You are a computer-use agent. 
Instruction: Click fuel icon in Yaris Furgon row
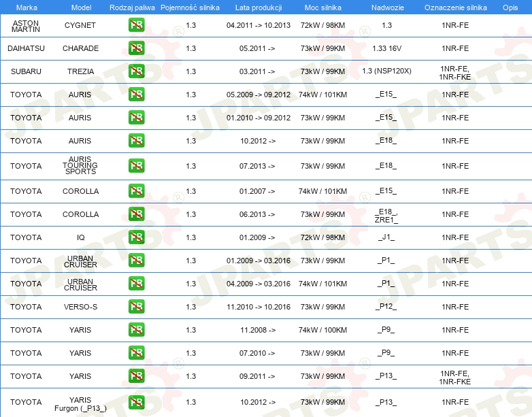click(x=136, y=402)
